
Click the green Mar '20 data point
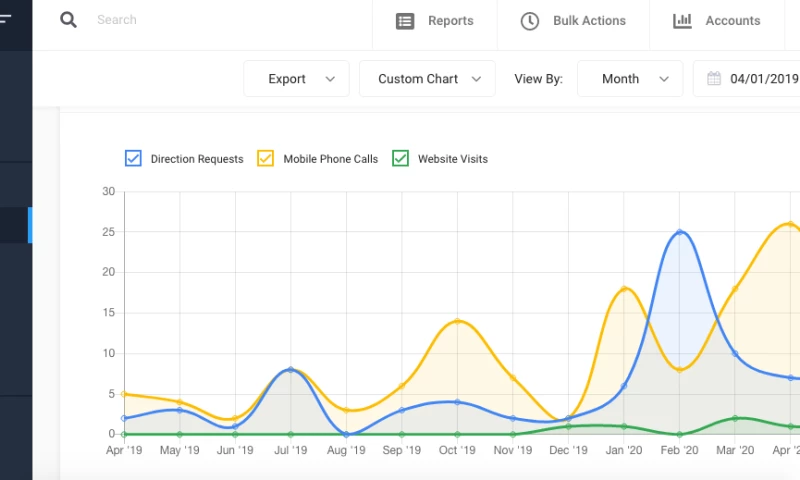(735, 418)
